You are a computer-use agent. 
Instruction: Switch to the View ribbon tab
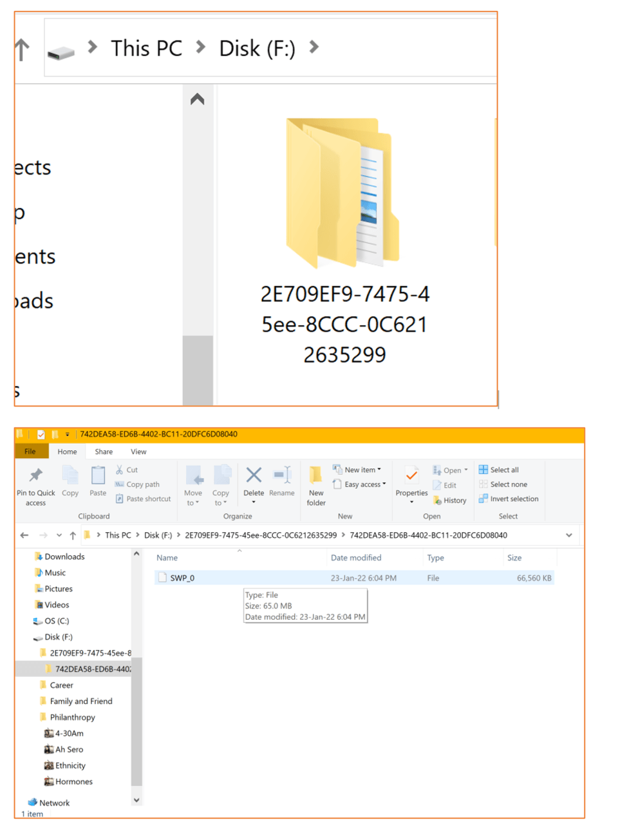(x=138, y=452)
